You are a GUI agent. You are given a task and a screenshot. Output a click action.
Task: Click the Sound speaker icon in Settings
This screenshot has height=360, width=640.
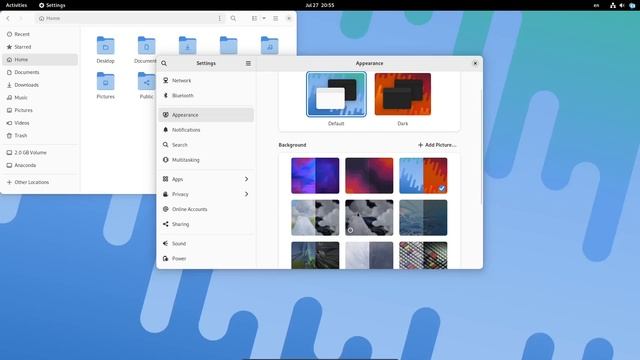point(165,243)
